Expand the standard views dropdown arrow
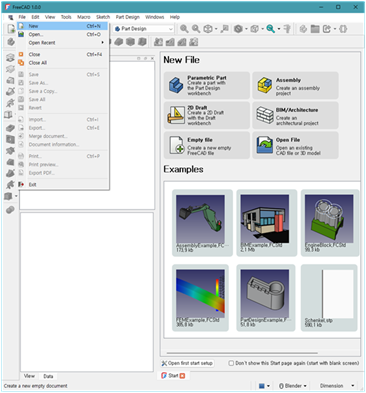This screenshot has width=366, height=393. pos(216,29)
